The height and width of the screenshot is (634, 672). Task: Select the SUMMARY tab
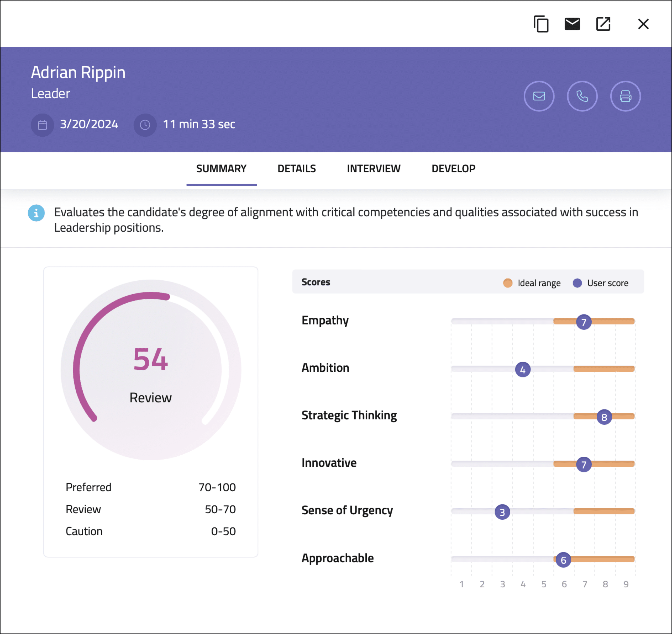click(x=221, y=169)
